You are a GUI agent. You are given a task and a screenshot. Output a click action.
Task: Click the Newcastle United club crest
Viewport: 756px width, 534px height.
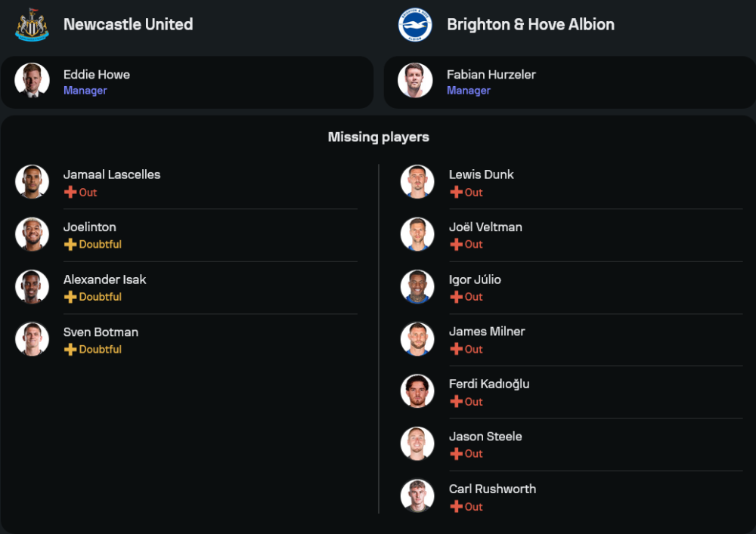32,24
